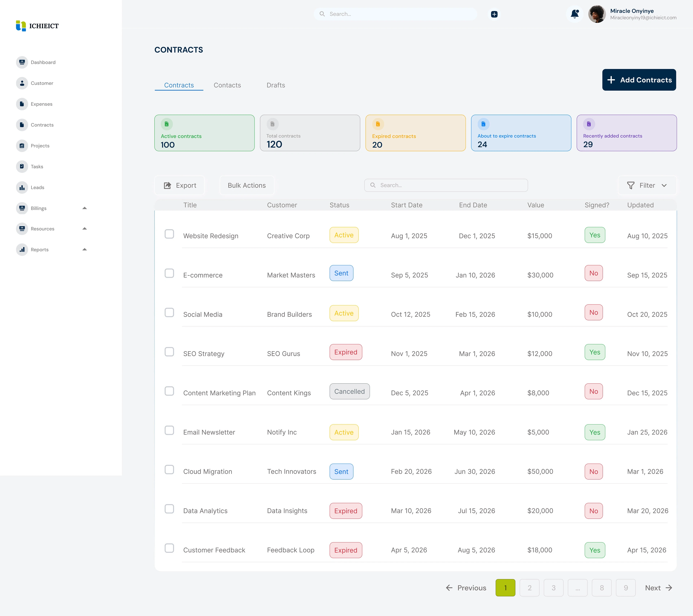Expand the Reports sidebar section
This screenshot has width=693, height=616.
point(85,249)
